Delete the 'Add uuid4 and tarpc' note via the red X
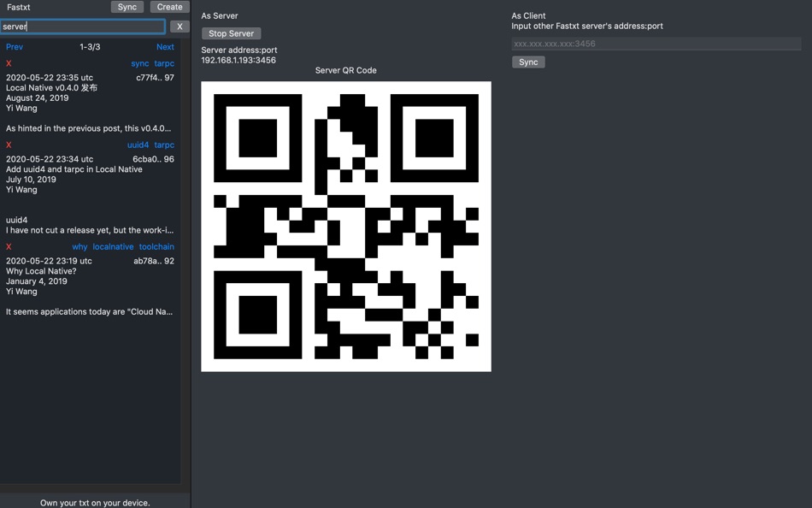Viewport: 812px width, 508px height. [9, 145]
